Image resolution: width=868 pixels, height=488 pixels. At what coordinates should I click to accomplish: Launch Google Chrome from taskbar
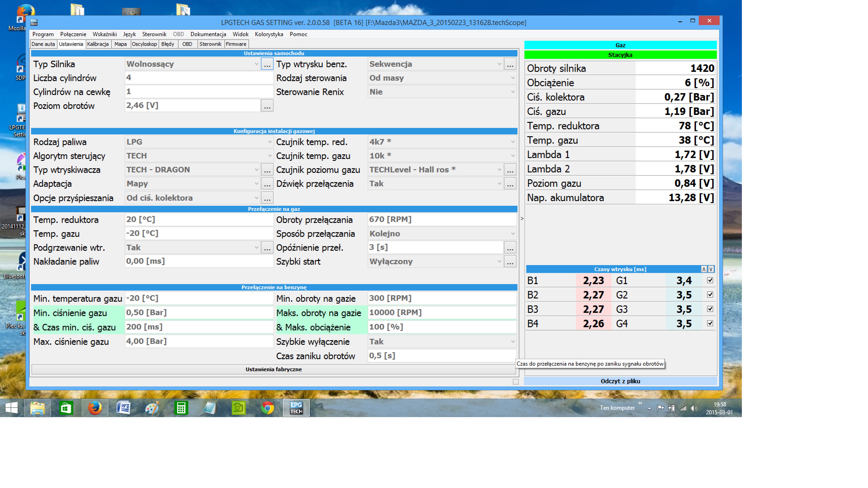[x=267, y=408]
